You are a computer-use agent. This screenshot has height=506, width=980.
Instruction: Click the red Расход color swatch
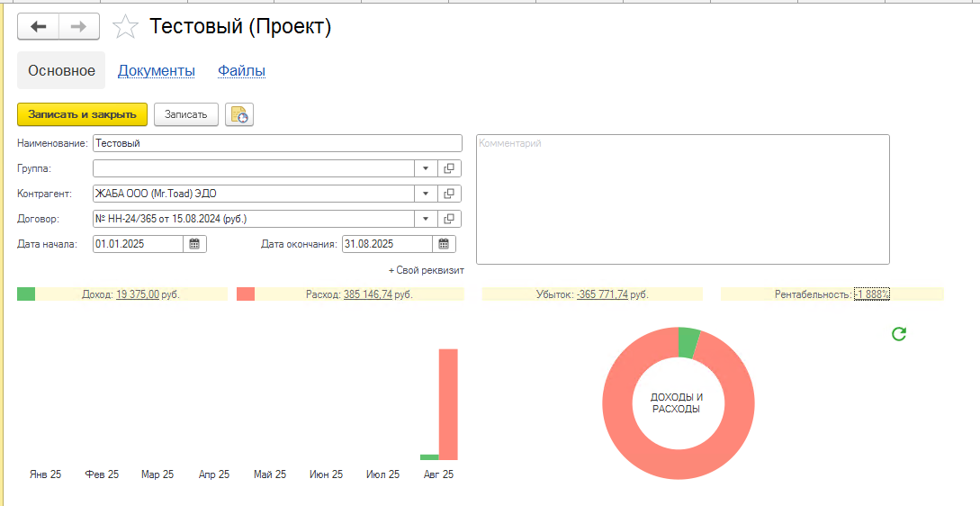tap(246, 294)
